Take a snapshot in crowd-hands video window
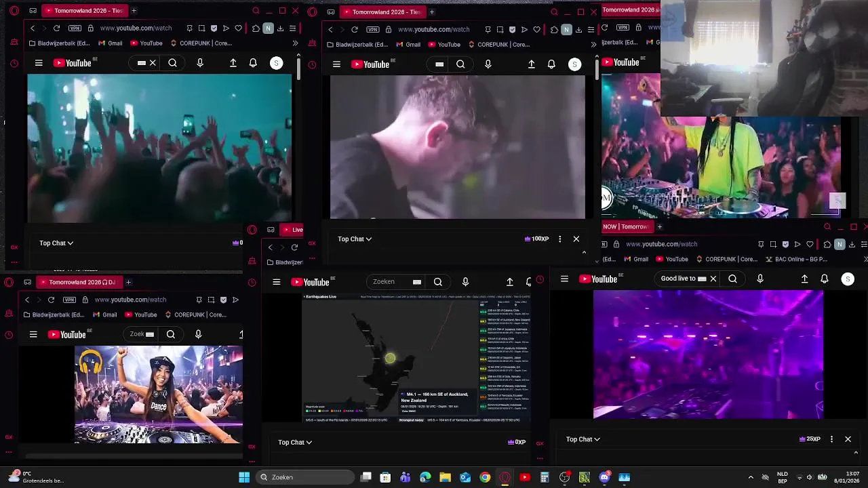This screenshot has height=488, width=868. coord(202,28)
